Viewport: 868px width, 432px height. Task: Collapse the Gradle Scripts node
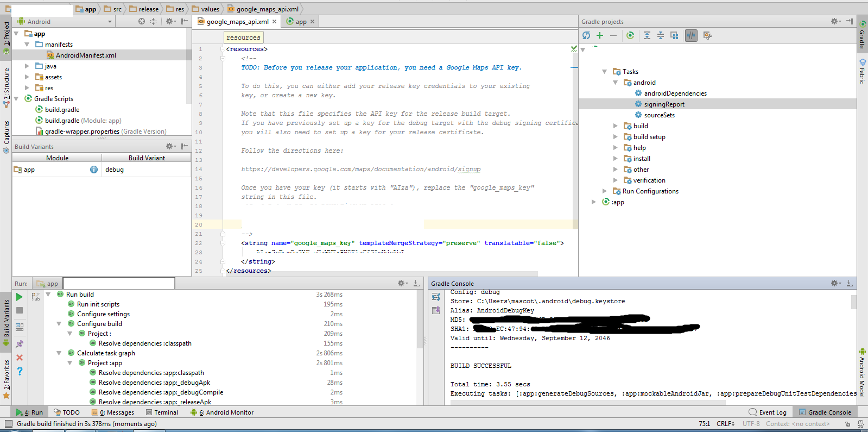tap(16, 99)
